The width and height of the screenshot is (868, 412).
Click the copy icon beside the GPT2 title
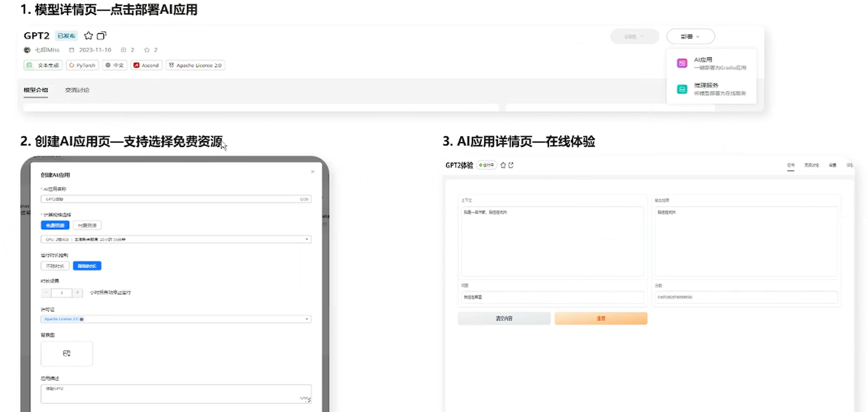coord(101,36)
